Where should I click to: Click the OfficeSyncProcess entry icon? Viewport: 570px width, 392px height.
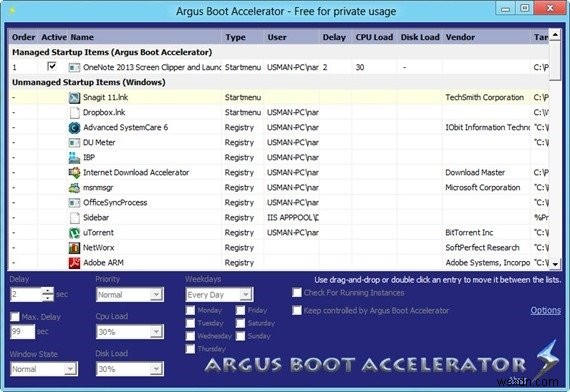pos(74,203)
